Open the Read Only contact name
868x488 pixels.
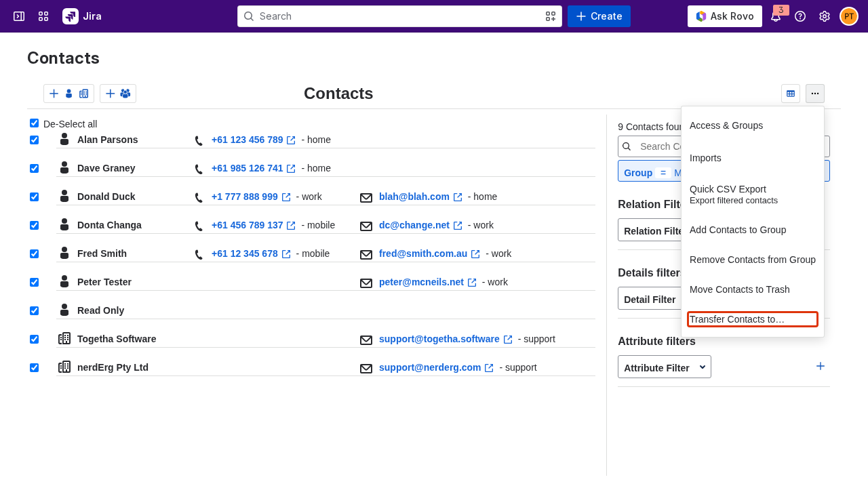click(x=100, y=310)
